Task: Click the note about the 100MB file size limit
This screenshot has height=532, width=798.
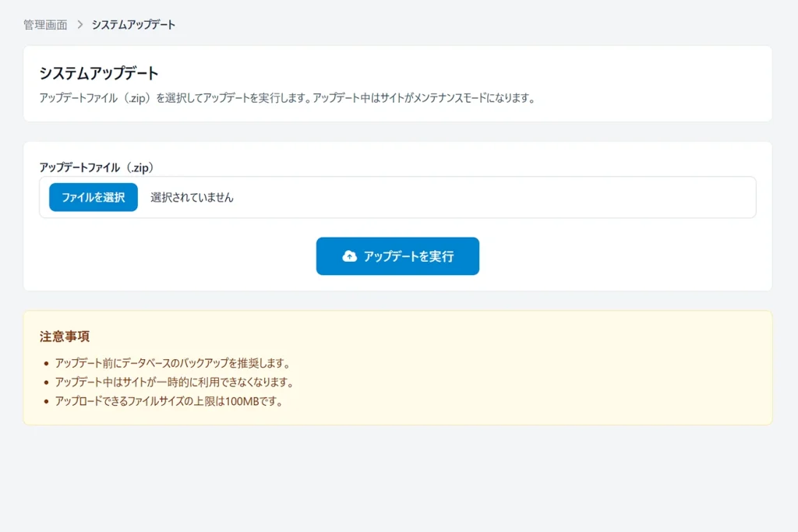Action: point(169,401)
